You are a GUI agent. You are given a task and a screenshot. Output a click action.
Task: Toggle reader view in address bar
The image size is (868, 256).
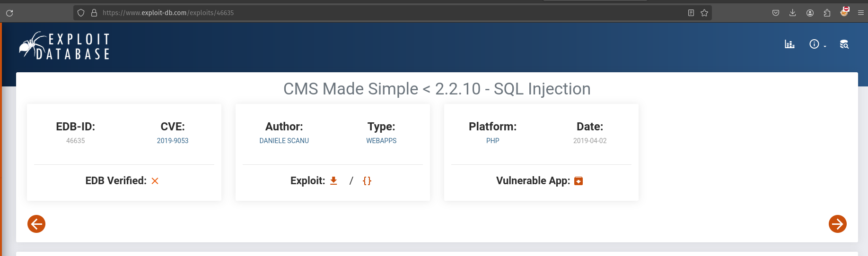[x=691, y=13]
